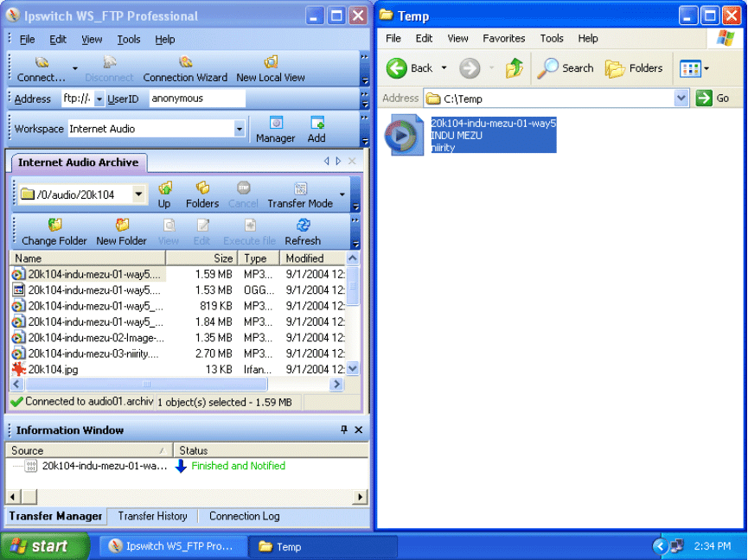Go Up one remote folder
Image resolution: width=748 pixels, height=560 pixels.
pos(164,194)
